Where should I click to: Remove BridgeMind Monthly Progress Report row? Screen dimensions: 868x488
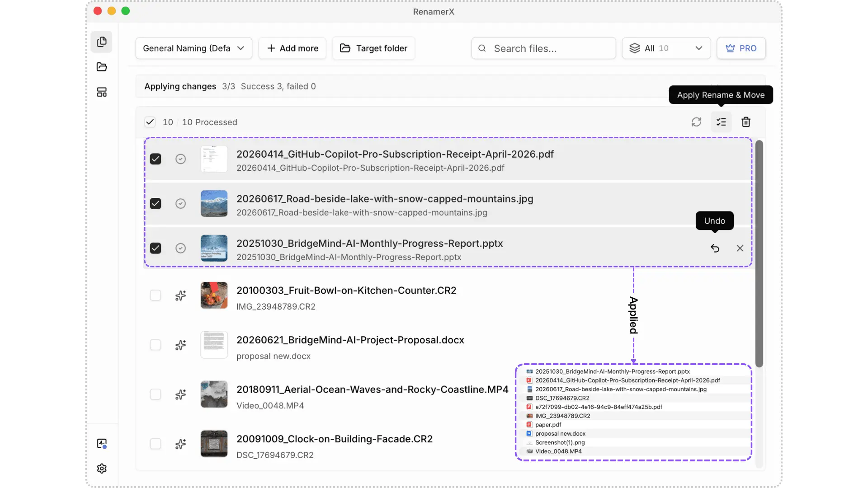740,248
